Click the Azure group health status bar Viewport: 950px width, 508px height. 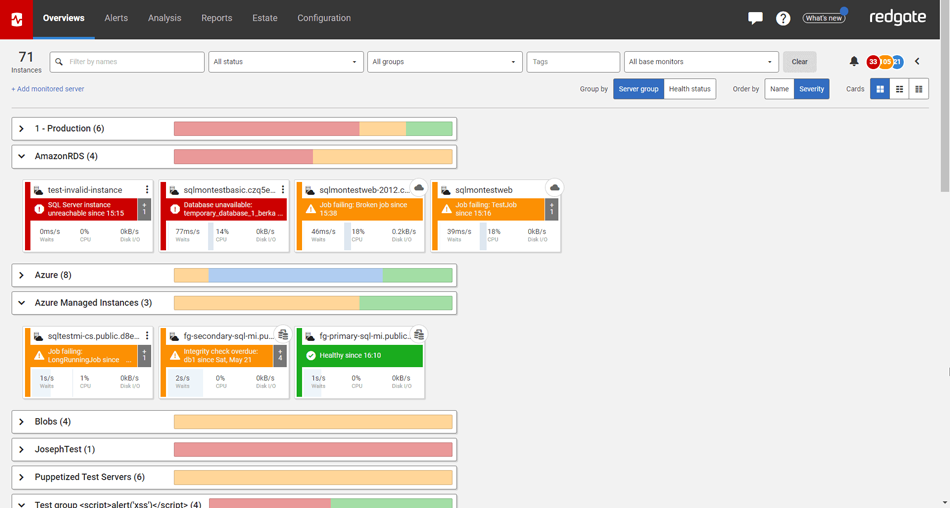313,275
